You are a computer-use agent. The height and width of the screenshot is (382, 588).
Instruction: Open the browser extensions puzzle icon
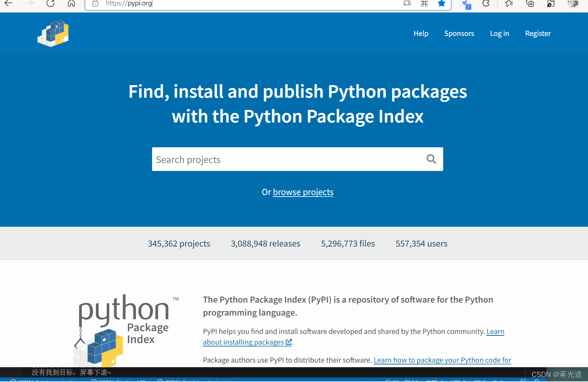(486, 3)
